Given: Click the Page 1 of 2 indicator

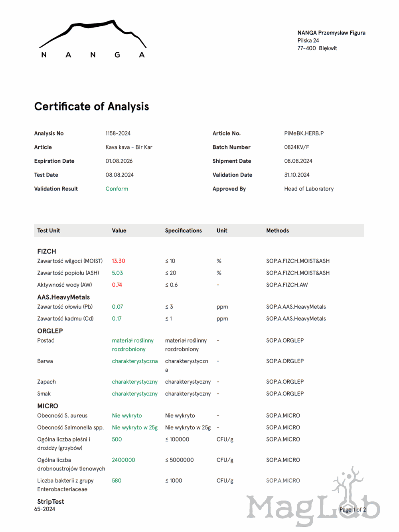Looking at the screenshot, I should [352, 510].
